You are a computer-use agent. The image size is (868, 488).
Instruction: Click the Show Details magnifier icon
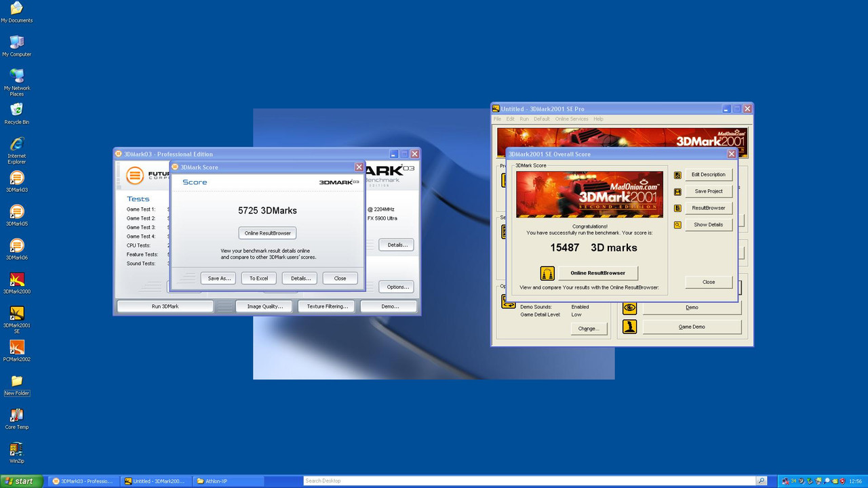677,225
